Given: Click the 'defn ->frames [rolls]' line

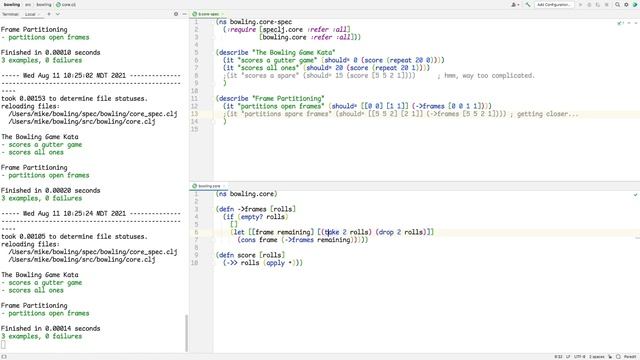Looking at the screenshot, I should coord(256,209).
